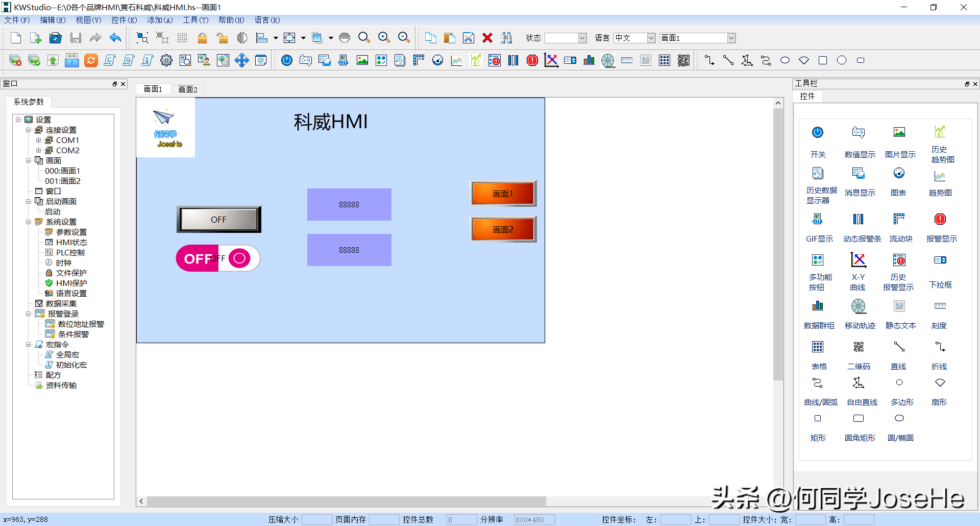Click the QR code (二维码) control in toolbox
This screenshot has width=980, height=526.
(859, 348)
